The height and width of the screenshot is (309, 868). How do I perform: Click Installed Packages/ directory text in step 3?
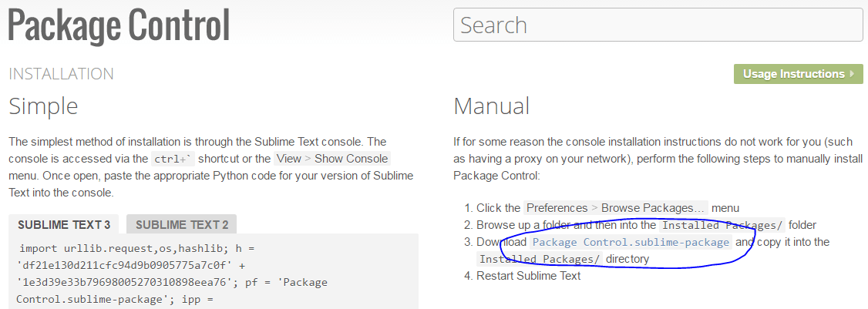pyautogui.click(x=540, y=259)
